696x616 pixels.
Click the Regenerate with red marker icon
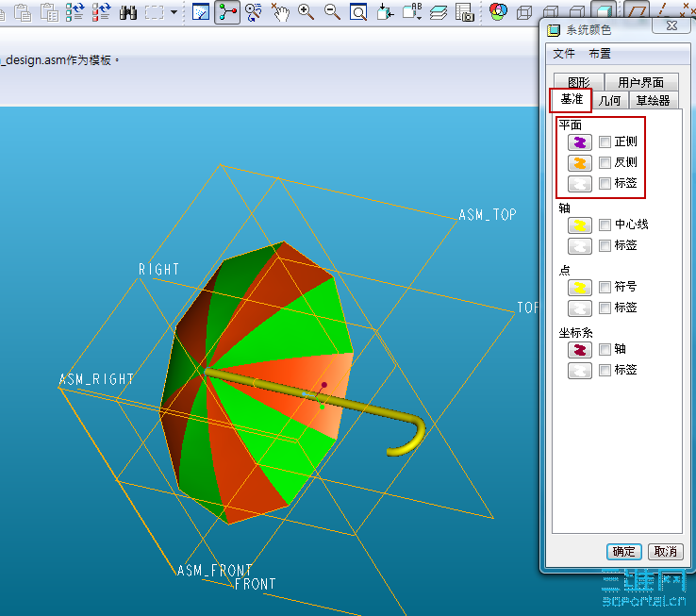[101, 12]
